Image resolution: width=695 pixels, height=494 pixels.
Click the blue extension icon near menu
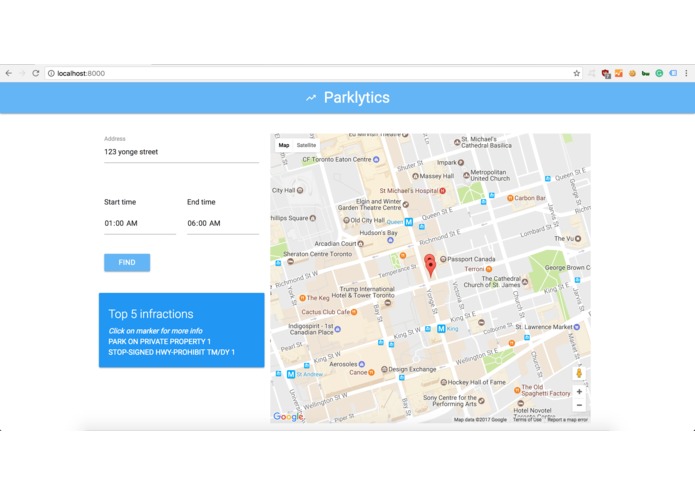point(673,73)
